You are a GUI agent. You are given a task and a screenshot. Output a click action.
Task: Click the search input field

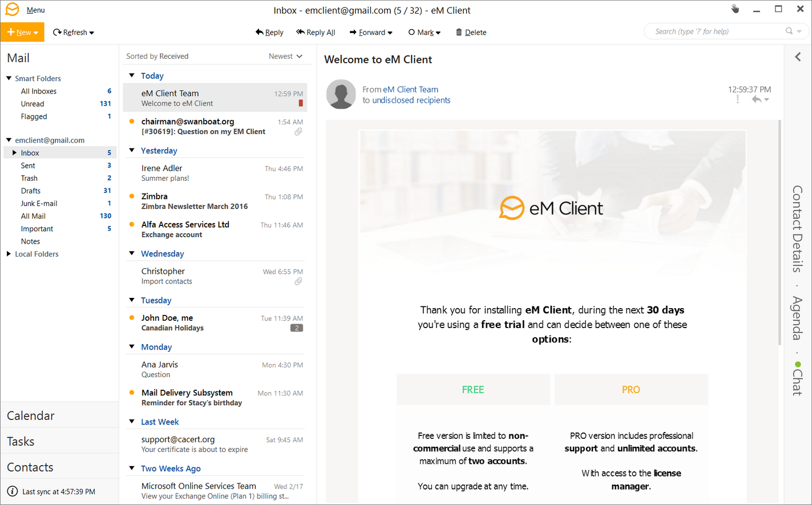pyautogui.click(x=719, y=31)
